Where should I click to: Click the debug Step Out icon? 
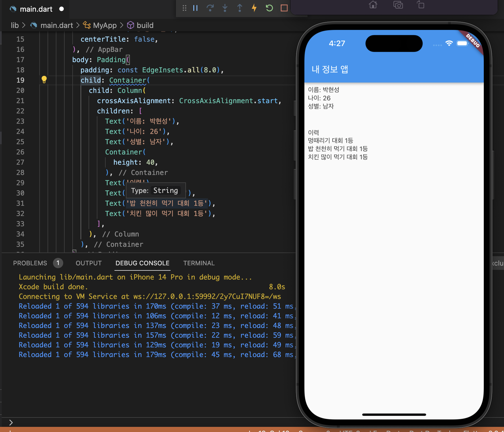240,8
